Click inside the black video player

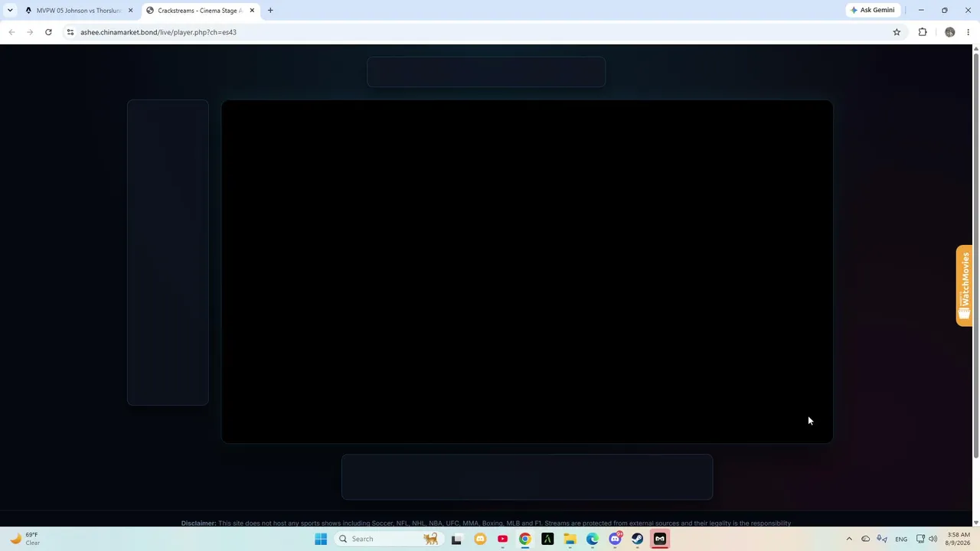pos(527,272)
